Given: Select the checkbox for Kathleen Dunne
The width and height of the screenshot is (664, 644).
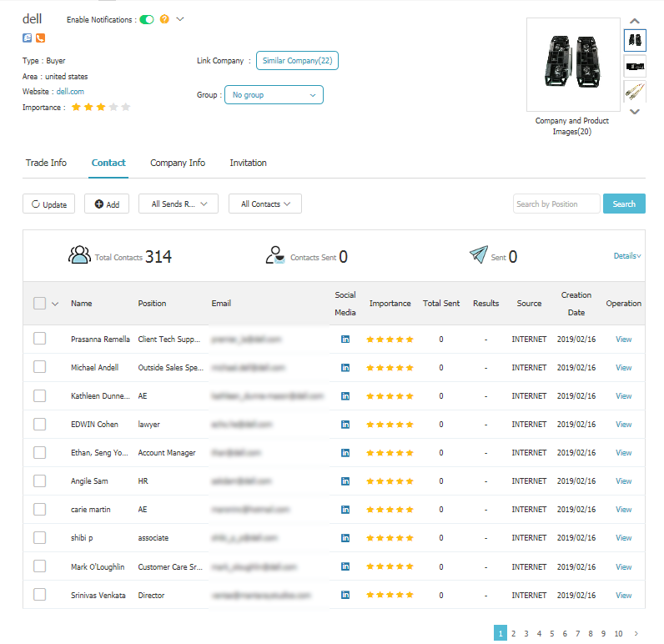Looking at the screenshot, I should click(x=39, y=395).
